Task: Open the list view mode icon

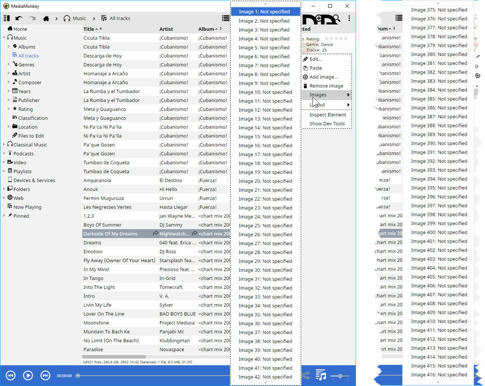Action: 226,18
